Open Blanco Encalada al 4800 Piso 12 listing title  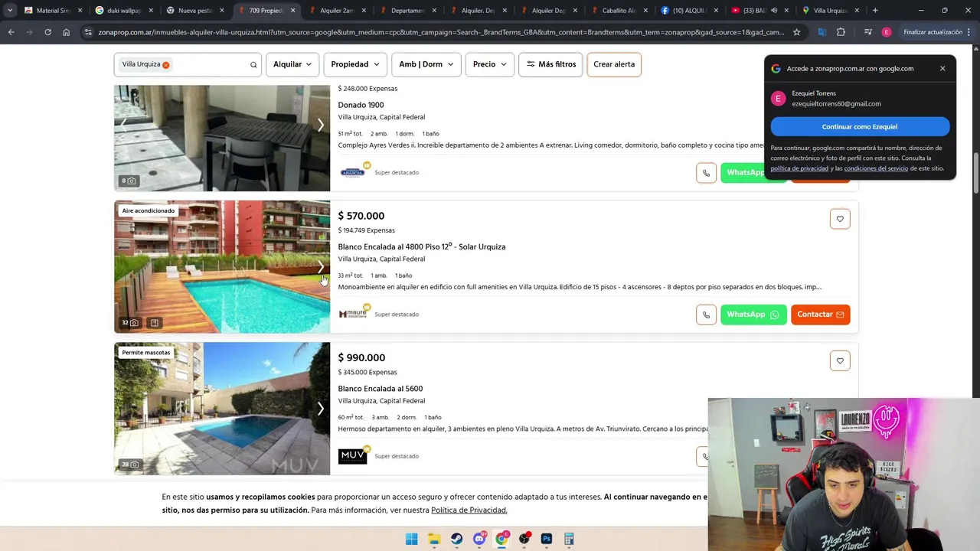(x=422, y=246)
